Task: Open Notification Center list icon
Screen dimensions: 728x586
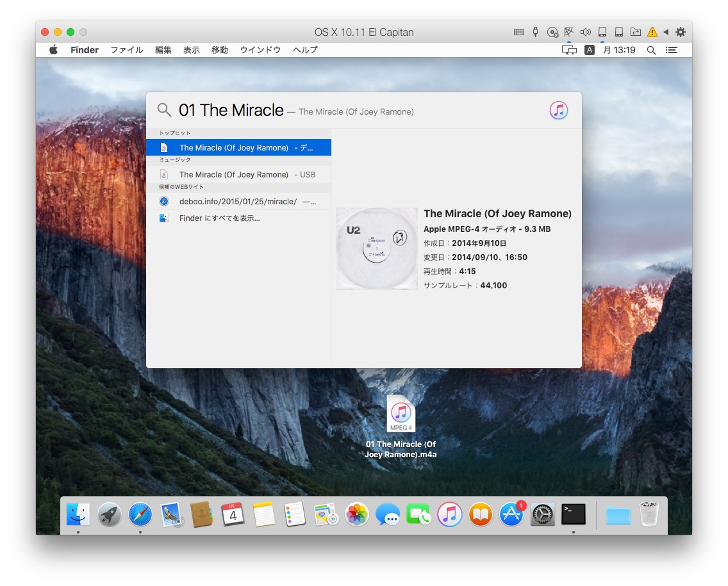Action: click(x=672, y=50)
